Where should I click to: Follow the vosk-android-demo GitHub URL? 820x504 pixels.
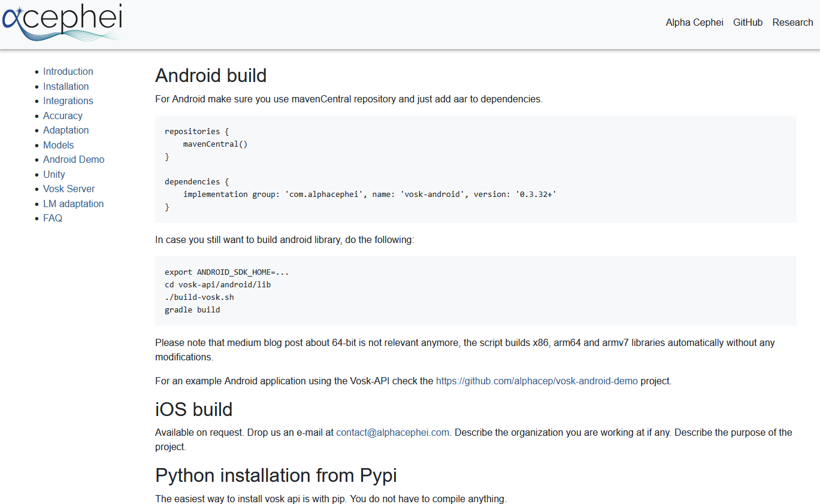point(537,381)
